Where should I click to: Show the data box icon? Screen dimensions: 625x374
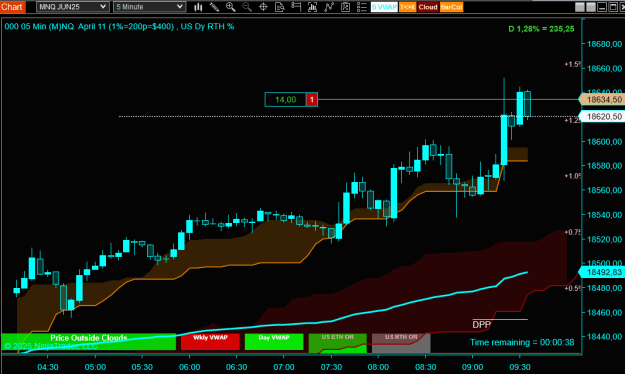coord(280,7)
